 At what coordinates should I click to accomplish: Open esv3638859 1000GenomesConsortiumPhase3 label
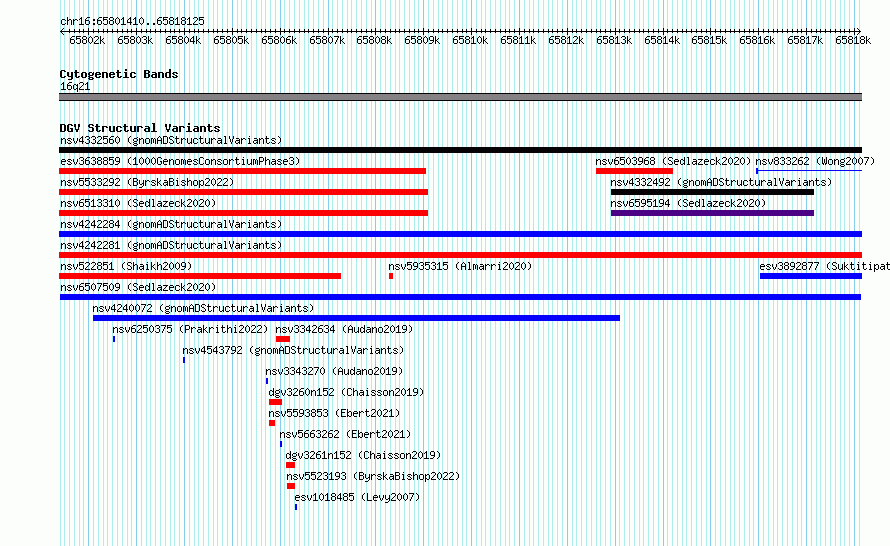[180, 161]
